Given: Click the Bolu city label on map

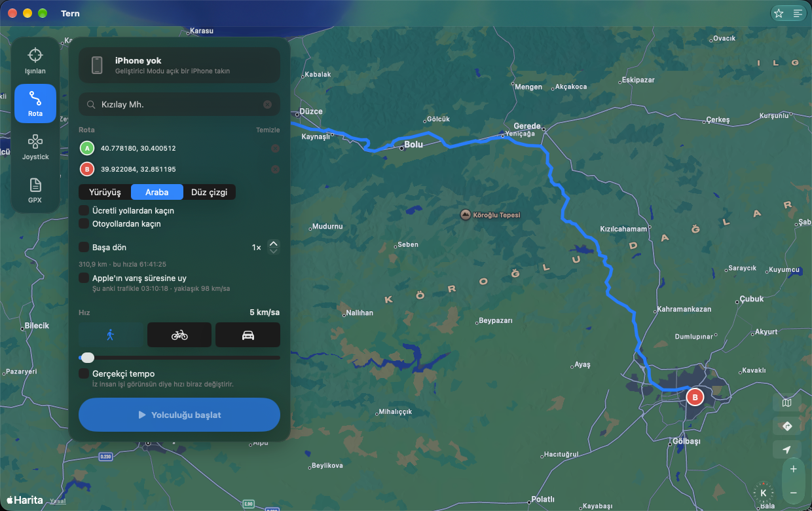Looking at the screenshot, I should pos(413,144).
